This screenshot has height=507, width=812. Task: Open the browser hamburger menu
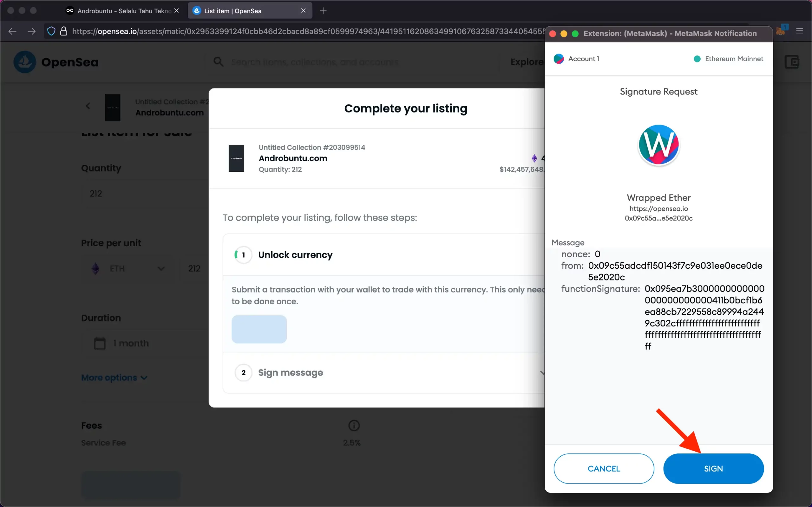tap(800, 31)
